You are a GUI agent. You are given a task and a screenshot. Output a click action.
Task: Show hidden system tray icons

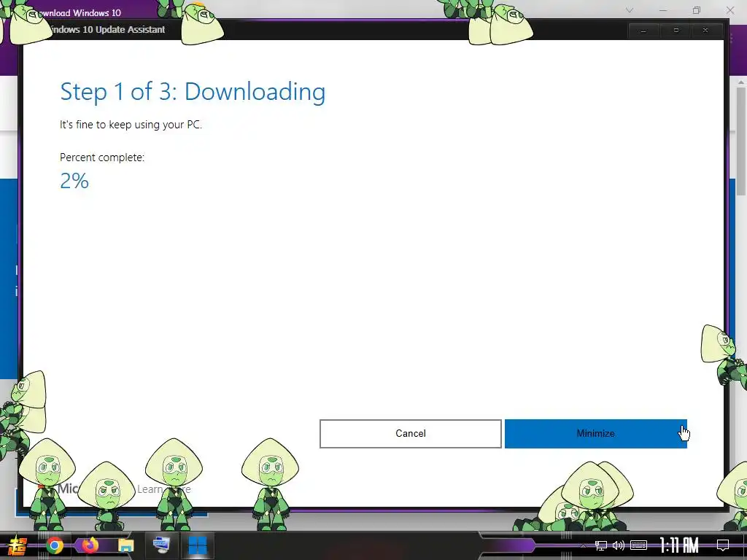(x=583, y=545)
